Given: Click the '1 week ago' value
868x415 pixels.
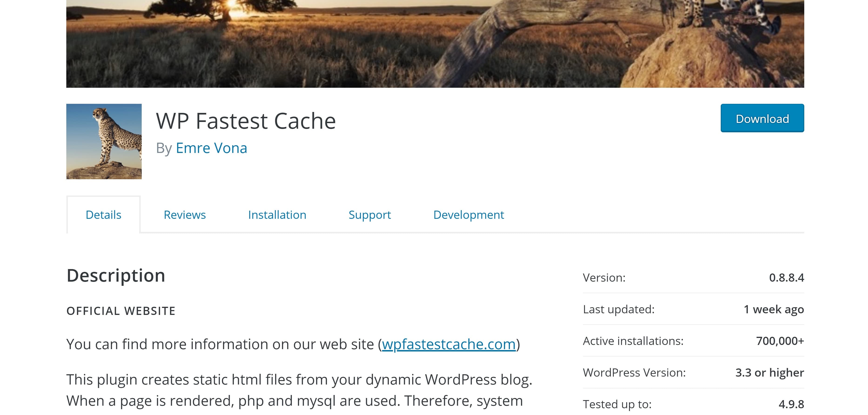Looking at the screenshot, I should (x=774, y=310).
